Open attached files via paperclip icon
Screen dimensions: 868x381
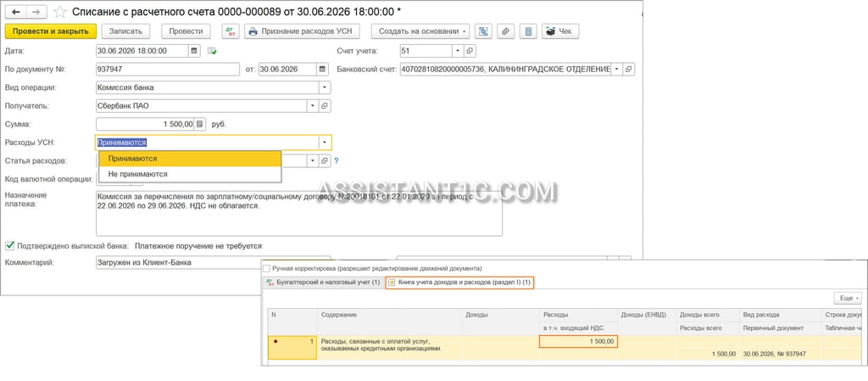pos(505,31)
